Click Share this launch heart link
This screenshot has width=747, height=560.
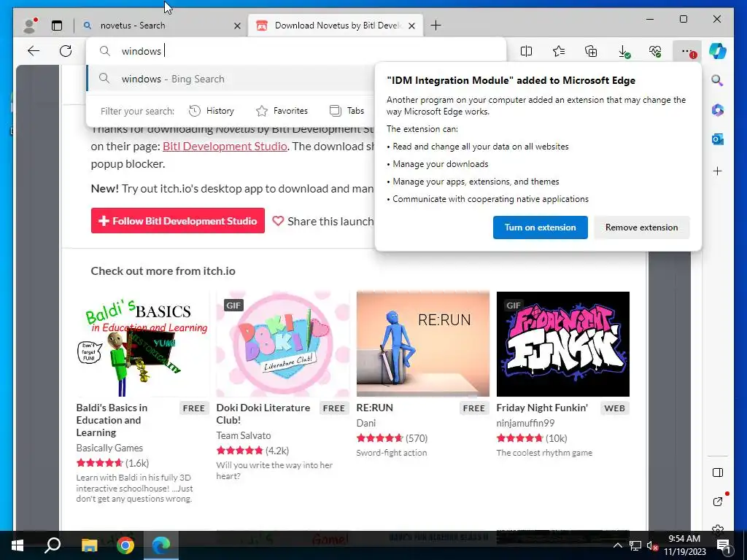pos(323,222)
